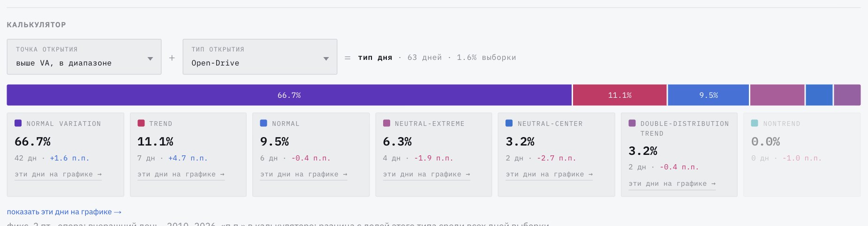Screen dimensions: 868x226
Task: Click the Neutral-Center color swatch
Action: (509, 123)
